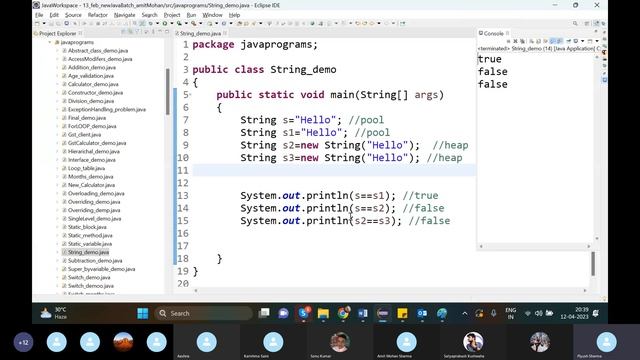Open the Eclipse IDE taskbar icon

[382, 313]
